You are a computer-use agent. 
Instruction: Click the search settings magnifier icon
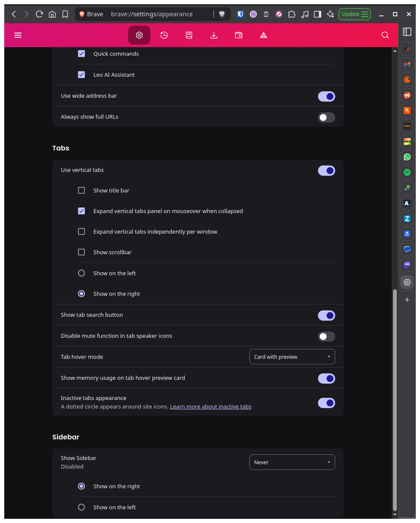tap(385, 35)
